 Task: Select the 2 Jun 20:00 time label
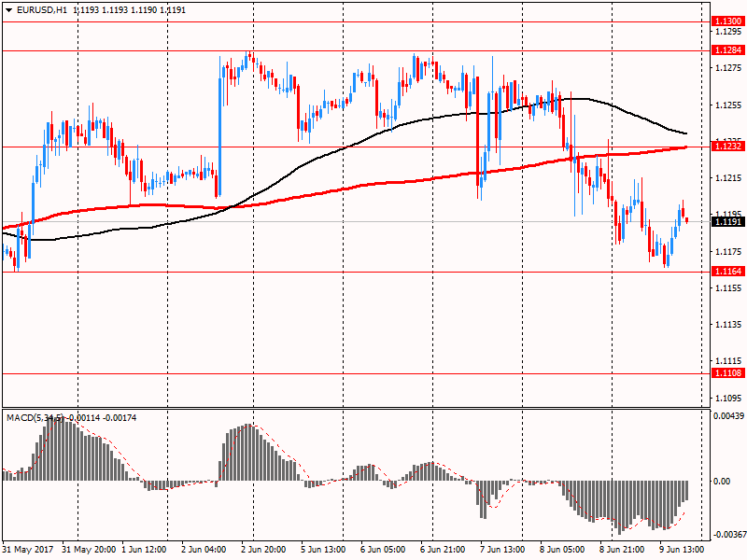tap(263, 550)
